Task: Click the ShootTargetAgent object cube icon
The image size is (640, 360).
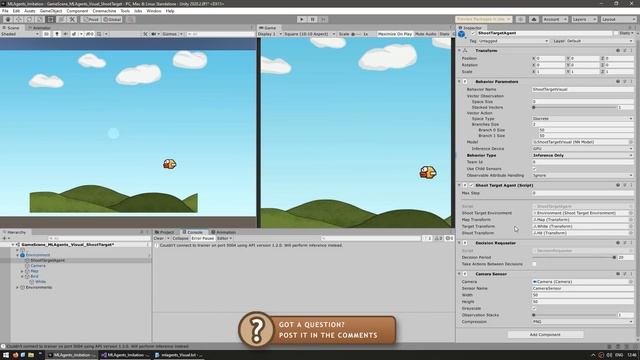Action: pyautogui.click(x=462, y=34)
